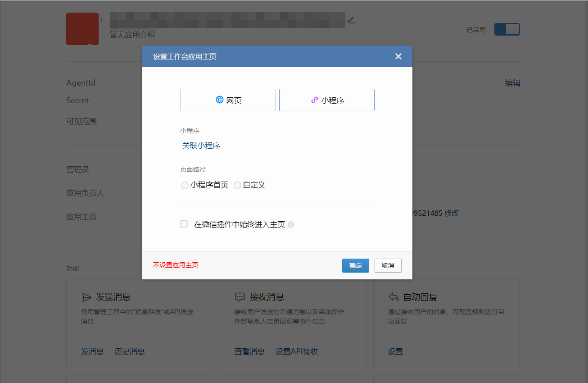Viewport: 588px width, 383px height.
Task: Select the 自定义 radio option
Action: click(237, 185)
